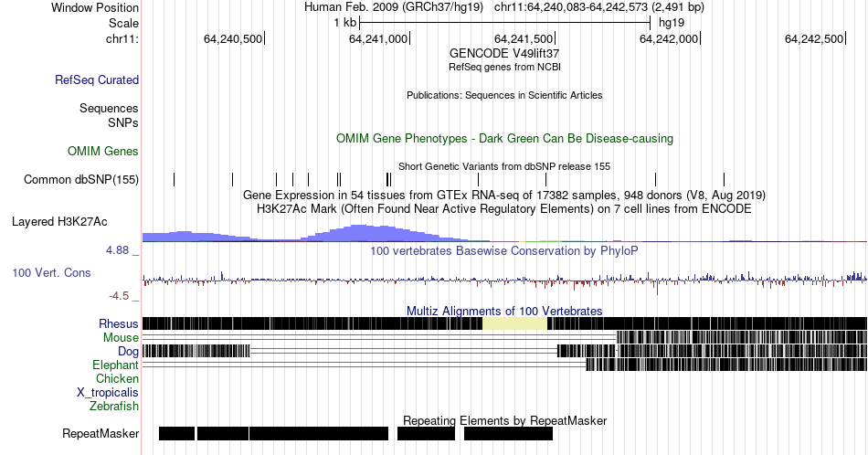Select the Rhesus alignment row label

(119, 323)
